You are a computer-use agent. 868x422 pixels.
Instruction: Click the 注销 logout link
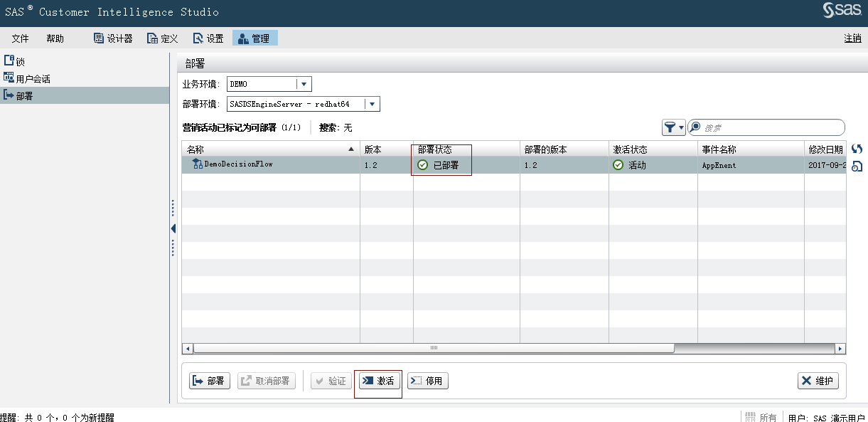[853, 38]
